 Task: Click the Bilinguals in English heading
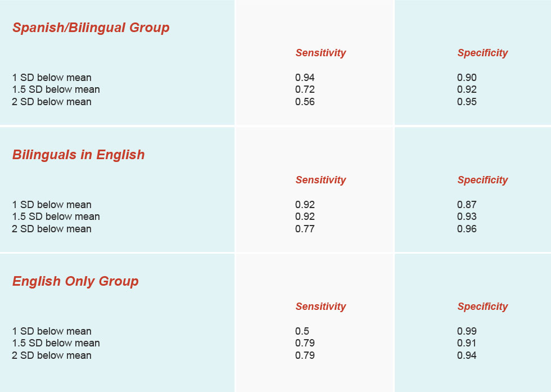pyautogui.click(x=78, y=155)
